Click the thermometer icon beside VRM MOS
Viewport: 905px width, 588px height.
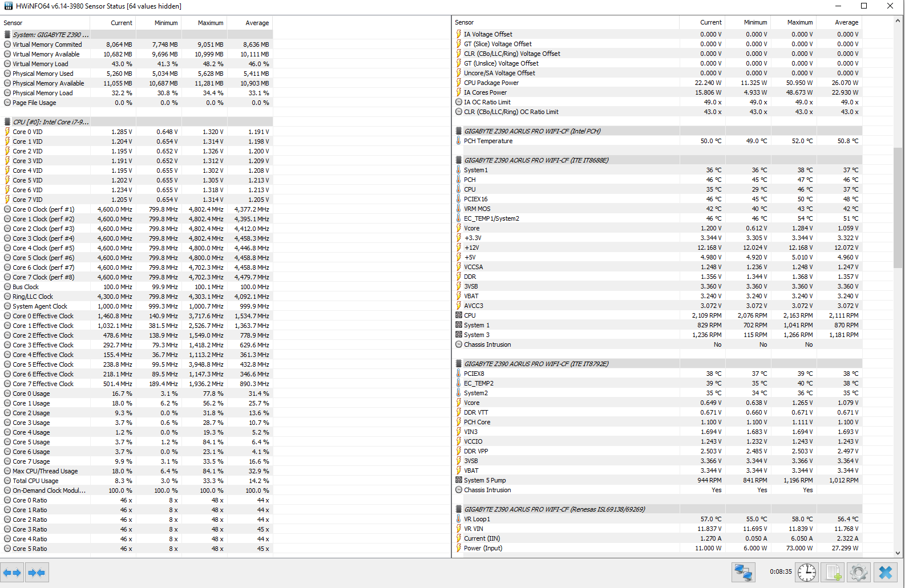point(459,209)
